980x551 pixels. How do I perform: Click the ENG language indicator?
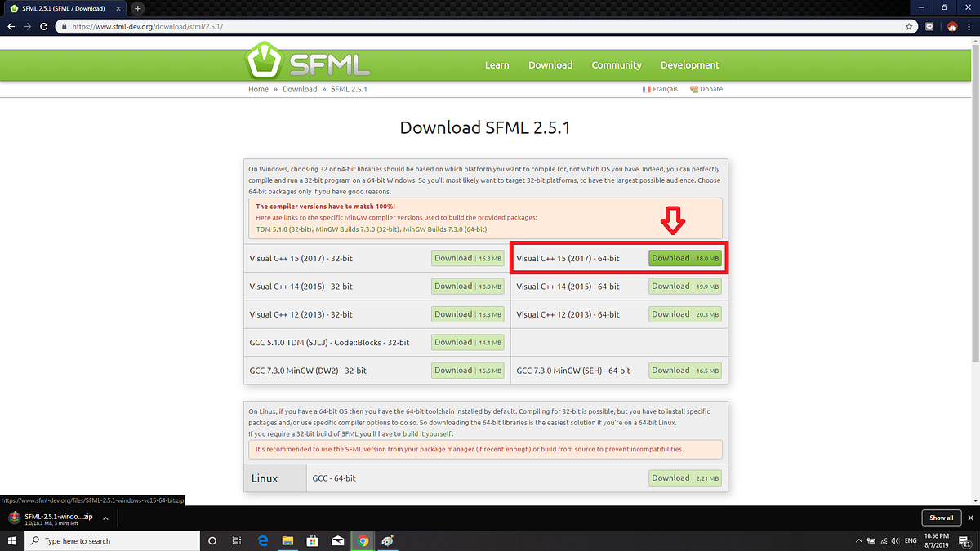click(x=911, y=540)
